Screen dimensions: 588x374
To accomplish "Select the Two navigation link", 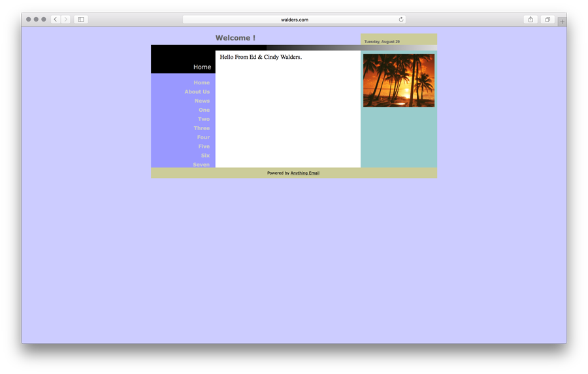I will click(x=204, y=120).
